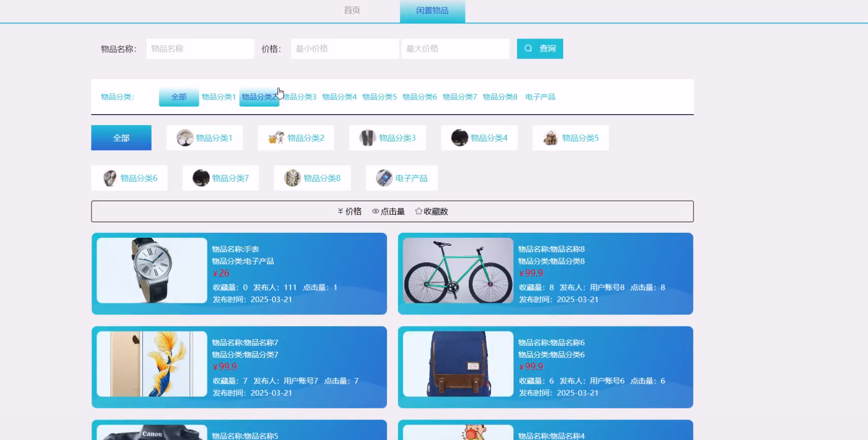This screenshot has width=868, height=440.
Task: Click 收藏量：7 on 物品名称7 card
Action: coord(230,381)
